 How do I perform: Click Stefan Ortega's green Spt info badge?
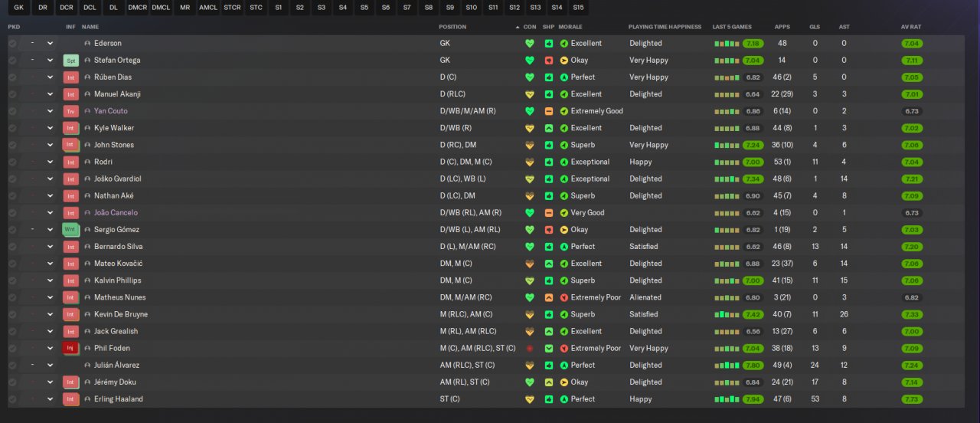(71, 61)
